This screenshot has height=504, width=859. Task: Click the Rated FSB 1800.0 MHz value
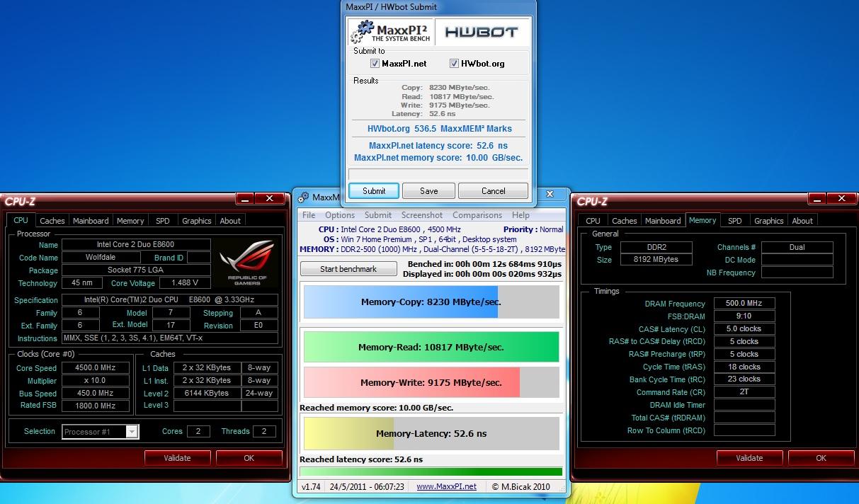click(96, 406)
